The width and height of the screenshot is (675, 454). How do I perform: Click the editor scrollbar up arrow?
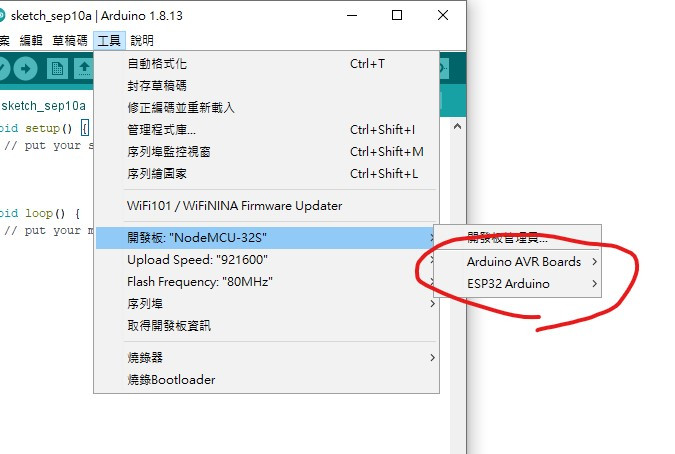458,127
